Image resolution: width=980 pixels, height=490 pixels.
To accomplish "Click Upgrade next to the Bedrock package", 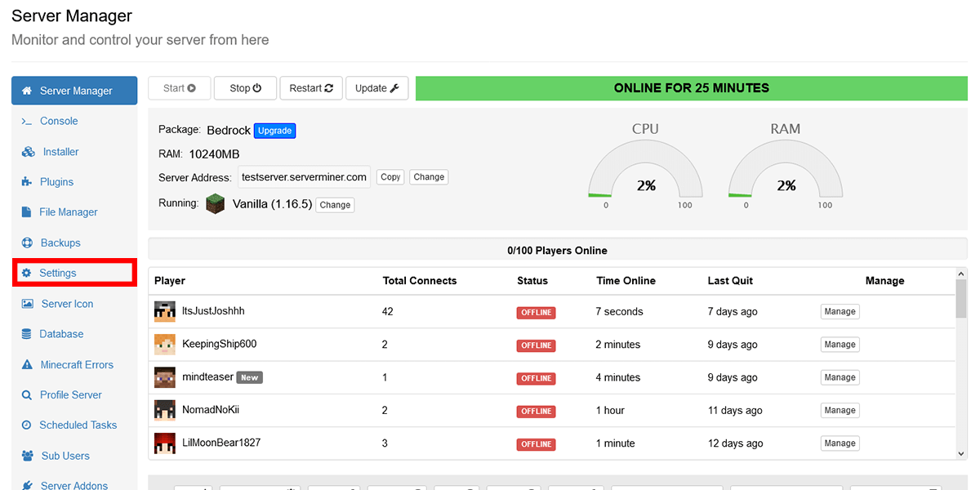I will (x=274, y=131).
